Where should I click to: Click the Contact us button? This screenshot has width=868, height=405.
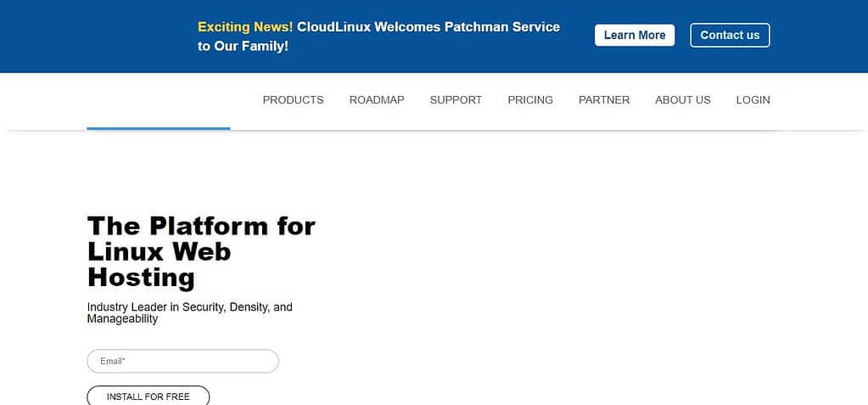click(x=730, y=35)
